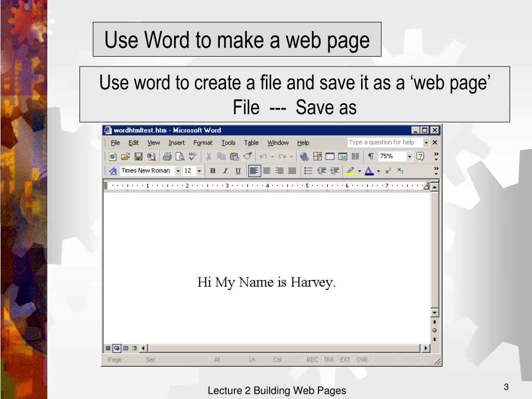
Task: Insert a hyperlink with the globe icon
Action: [304, 156]
